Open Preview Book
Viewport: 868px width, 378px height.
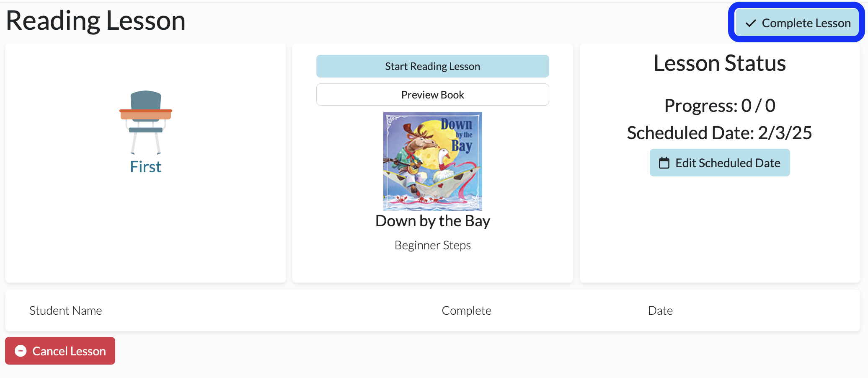[x=432, y=95]
